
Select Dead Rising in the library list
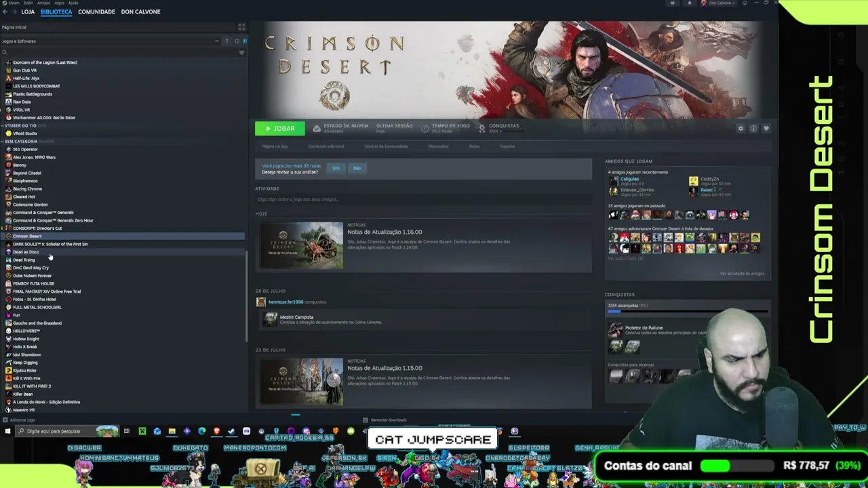click(24, 260)
